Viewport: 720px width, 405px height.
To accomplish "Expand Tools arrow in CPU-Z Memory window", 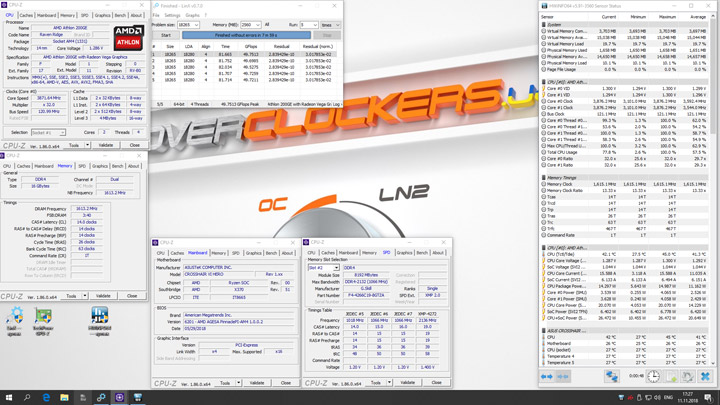I will tap(85, 296).
